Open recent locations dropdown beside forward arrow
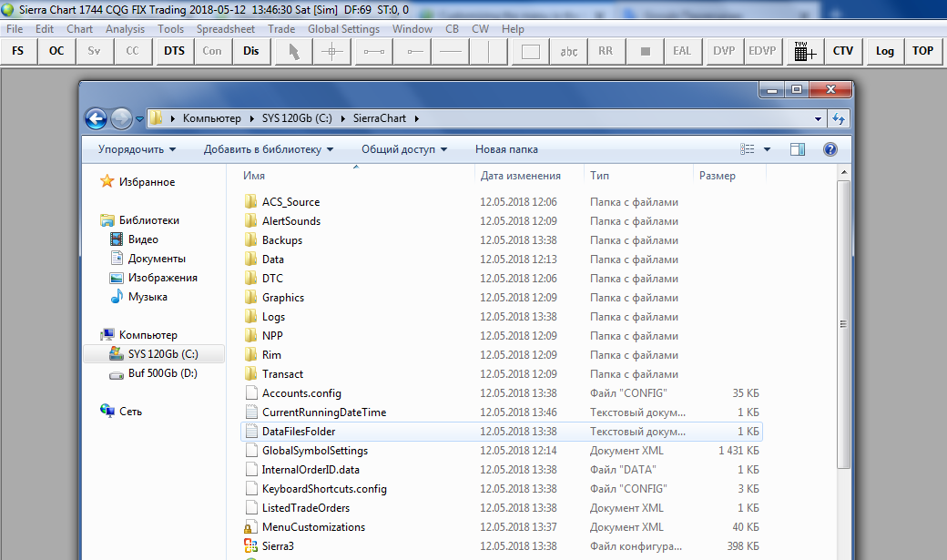947x560 pixels. [x=139, y=119]
